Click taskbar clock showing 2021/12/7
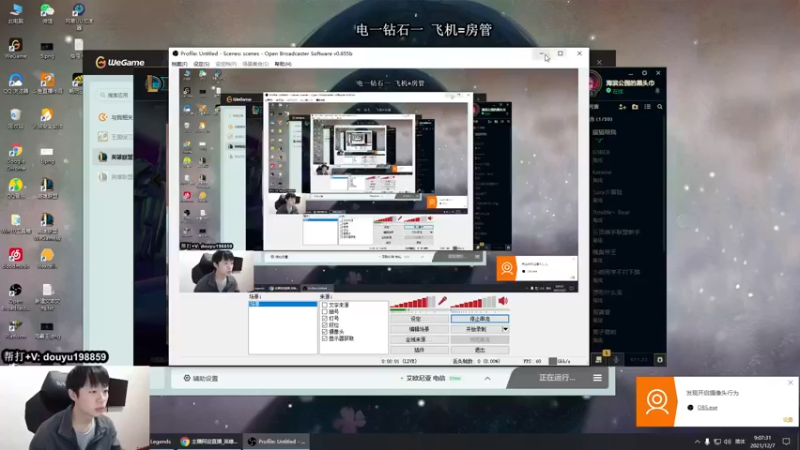800x450 pixels. click(763, 441)
